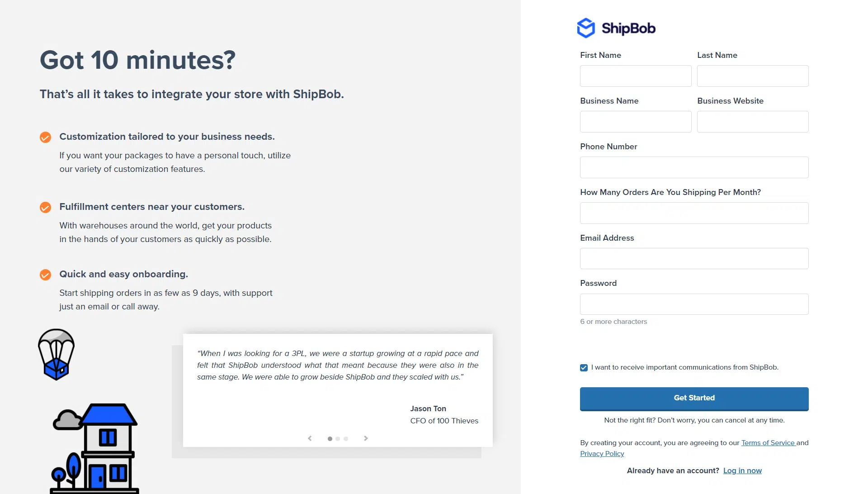Click the ShipBob logo icon
This screenshot has width=868, height=494.
(x=586, y=28)
